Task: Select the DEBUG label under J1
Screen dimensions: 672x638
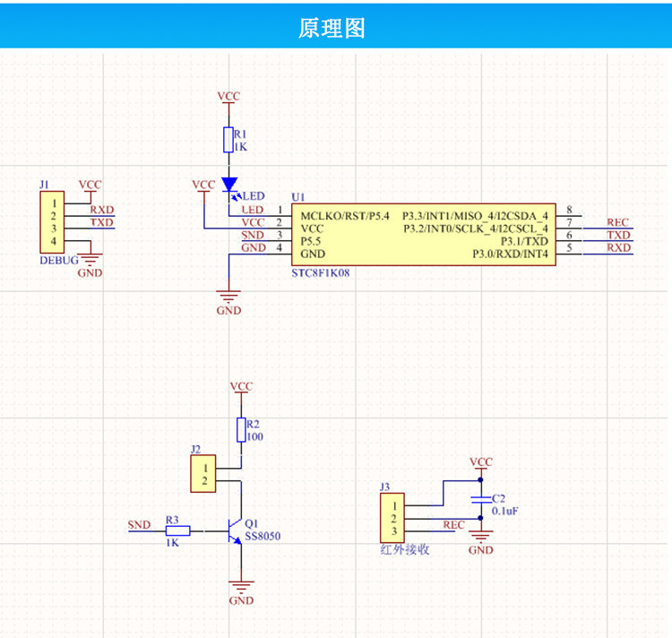Action: point(59,261)
